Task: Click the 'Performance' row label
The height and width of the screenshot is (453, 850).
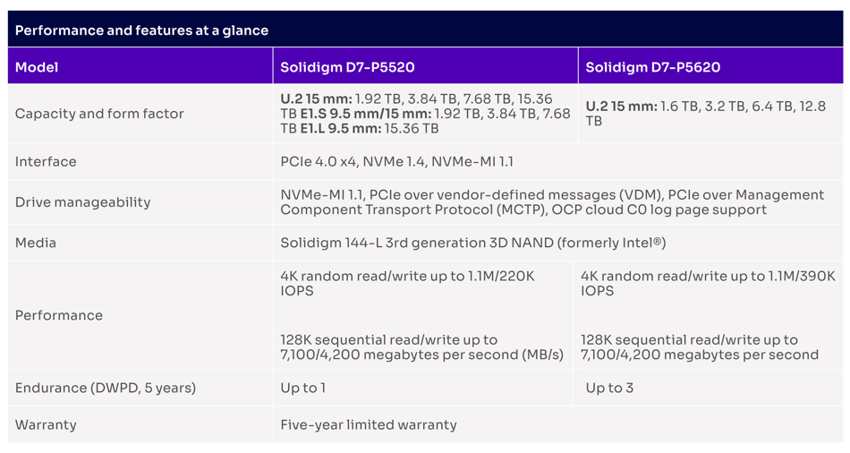Action: click(58, 315)
